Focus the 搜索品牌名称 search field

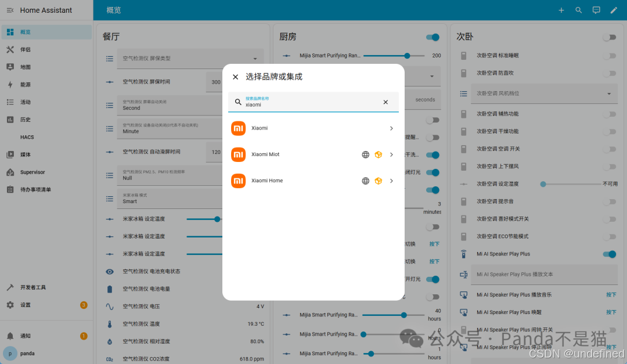[313, 102]
